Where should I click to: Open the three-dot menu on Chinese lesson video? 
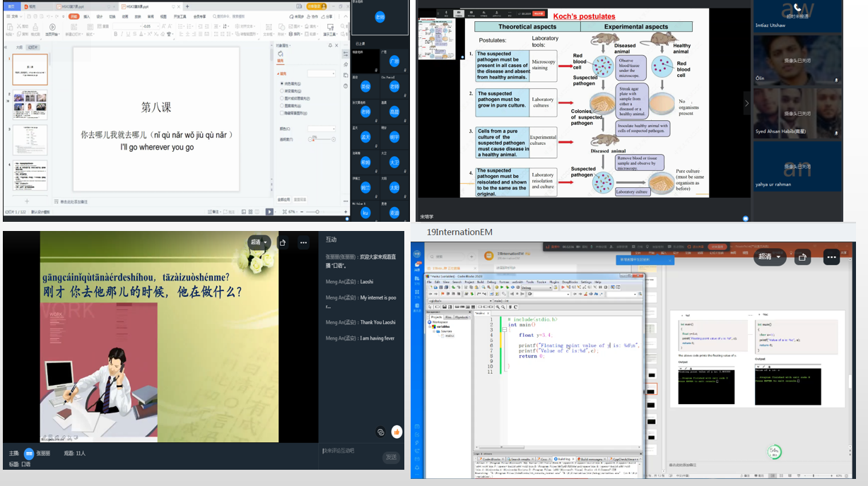[x=303, y=242]
